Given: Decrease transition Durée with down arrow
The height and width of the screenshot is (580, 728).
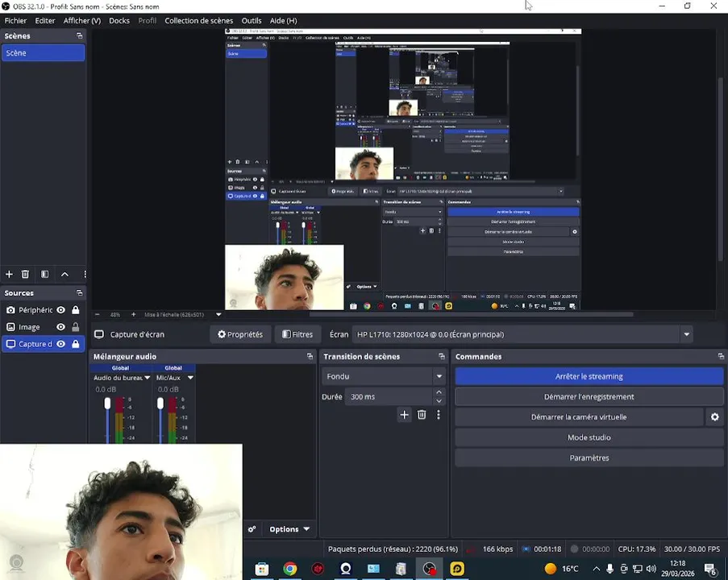Looking at the screenshot, I should pos(439,401).
